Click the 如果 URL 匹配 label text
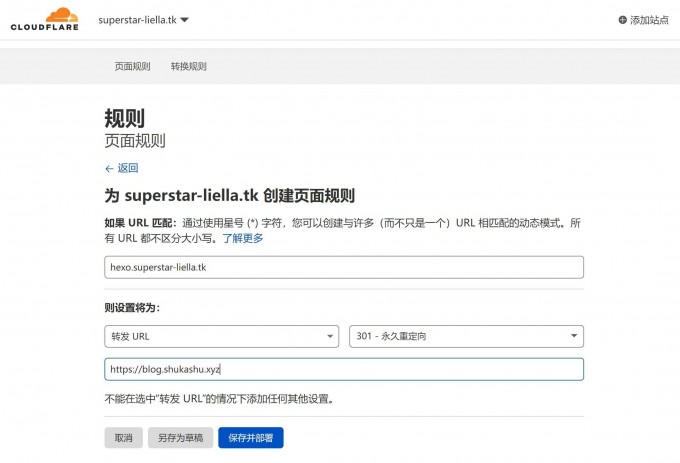 pyautogui.click(x=141, y=223)
